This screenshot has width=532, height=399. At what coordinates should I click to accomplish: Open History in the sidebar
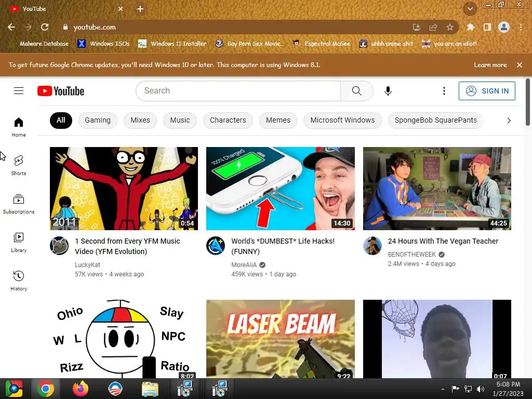click(x=19, y=281)
